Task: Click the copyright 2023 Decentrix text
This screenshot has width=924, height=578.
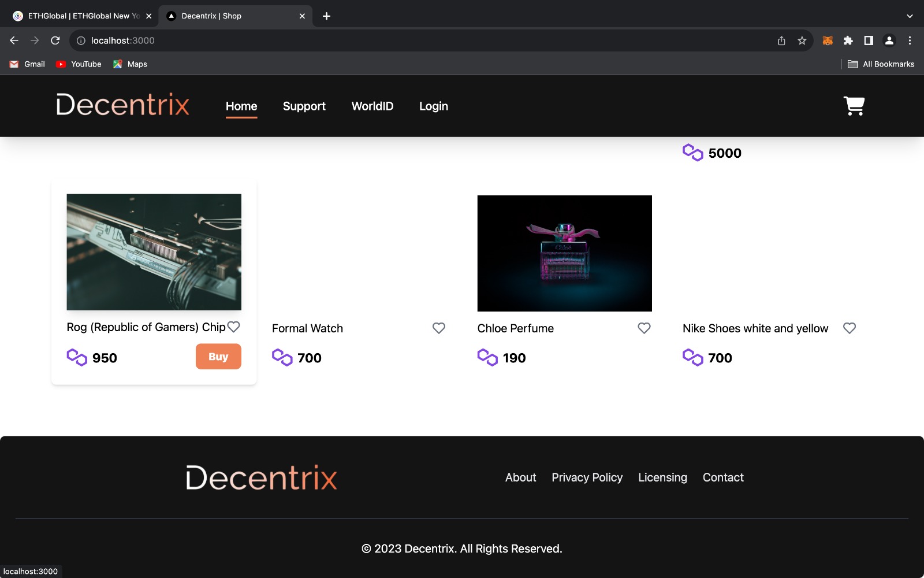Action: 462,549
